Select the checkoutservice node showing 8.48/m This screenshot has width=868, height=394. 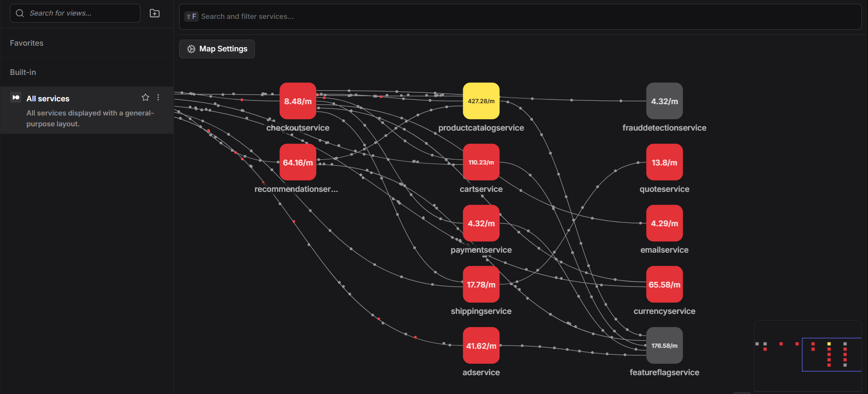tap(298, 101)
